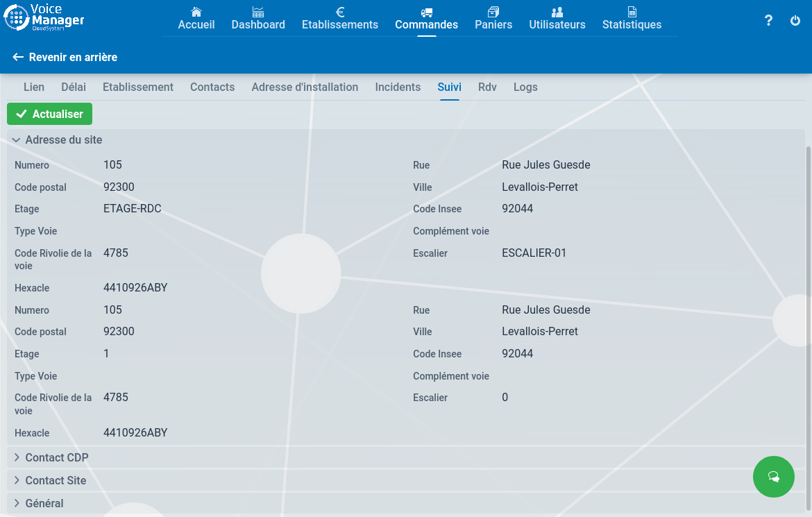Switch to the Rdv tab
The height and width of the screenshot is (517, 812).
pyautogui.click(x=487, y=87)
